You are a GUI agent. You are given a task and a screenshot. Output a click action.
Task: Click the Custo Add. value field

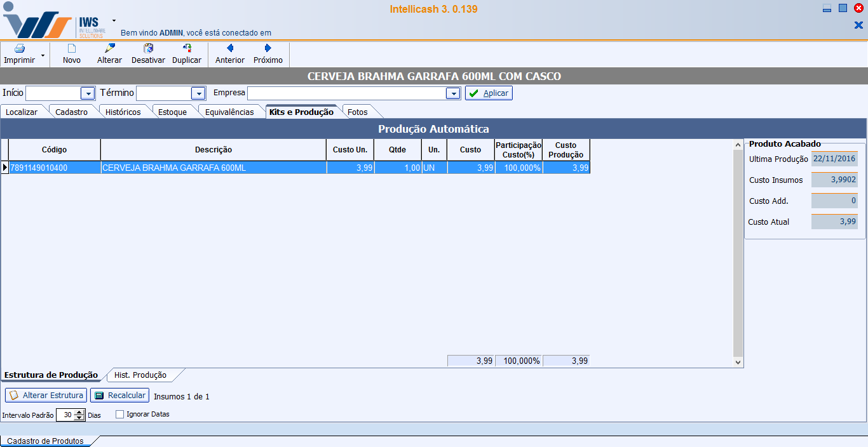coord(834,201)
